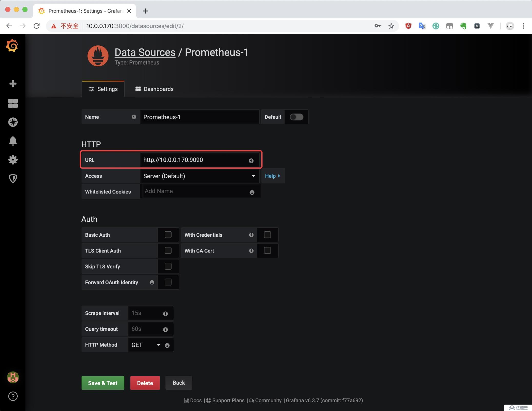Screen dimensions: 532x411
Task: Bookmark page with the star icon
Action: tap(391, 26)
